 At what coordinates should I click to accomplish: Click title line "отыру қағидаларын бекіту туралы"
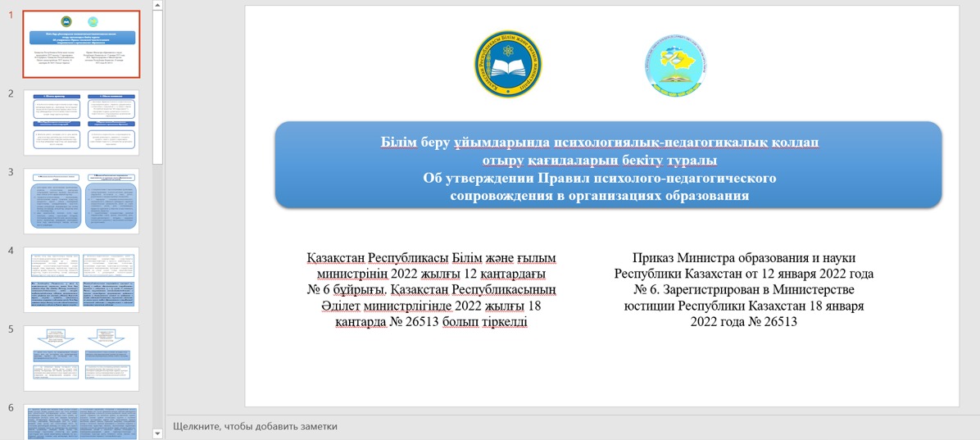click(x=599, y=161)
